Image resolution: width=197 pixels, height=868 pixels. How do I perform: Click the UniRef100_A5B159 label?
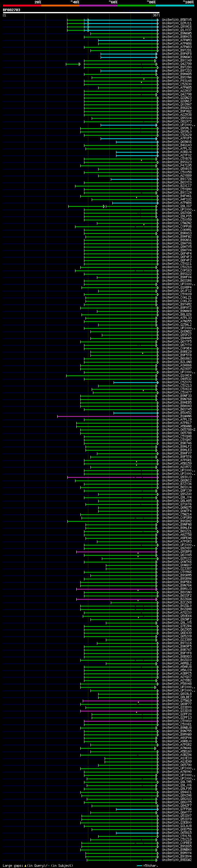[x=177, y=463]
